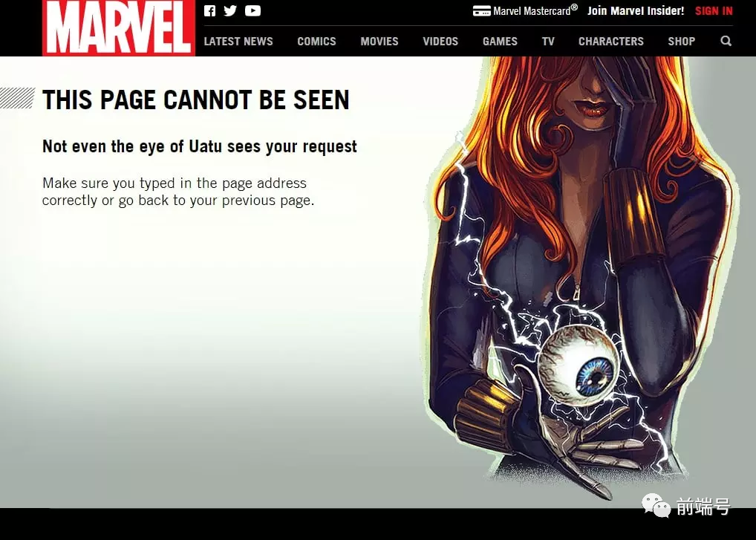Open Marvel's Twitter page icon

[x=230, y=10]
